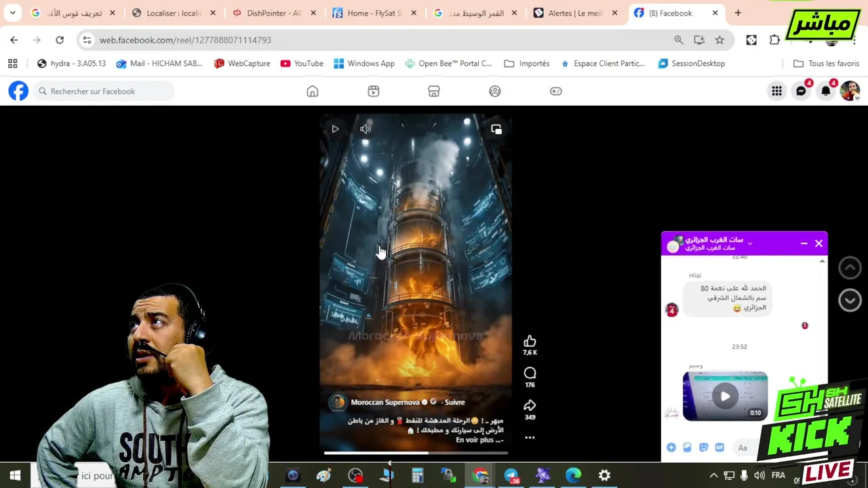Image resolution: width=868 pixels, height=488 pixels.
Task: Bookmark the page with the star icon
Action: point(719,40)
